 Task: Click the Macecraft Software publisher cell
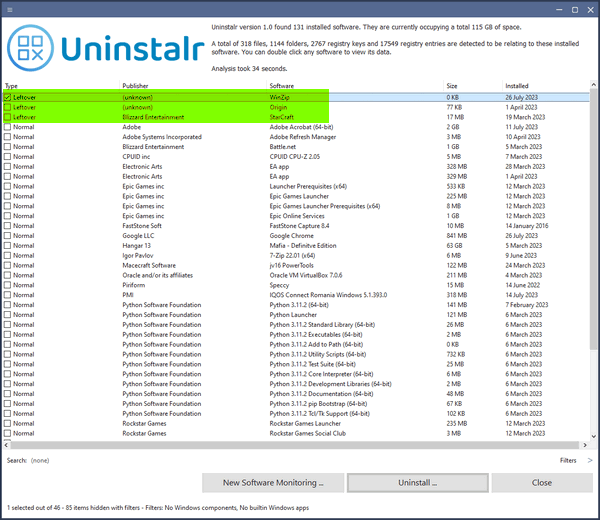coord(149,266)
